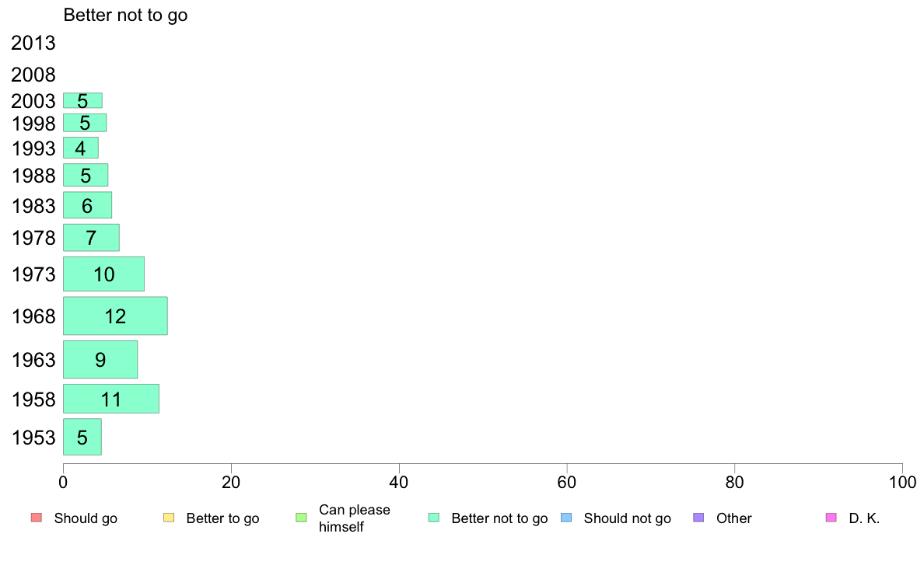The height and width of the screenshot is (572, 924).
Task: Click the Better not to go chart title
Action: click(125, 16)
